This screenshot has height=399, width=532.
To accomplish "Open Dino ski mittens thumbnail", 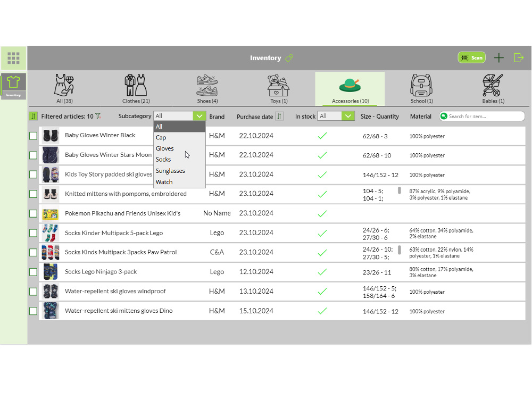I will [51, 311].
